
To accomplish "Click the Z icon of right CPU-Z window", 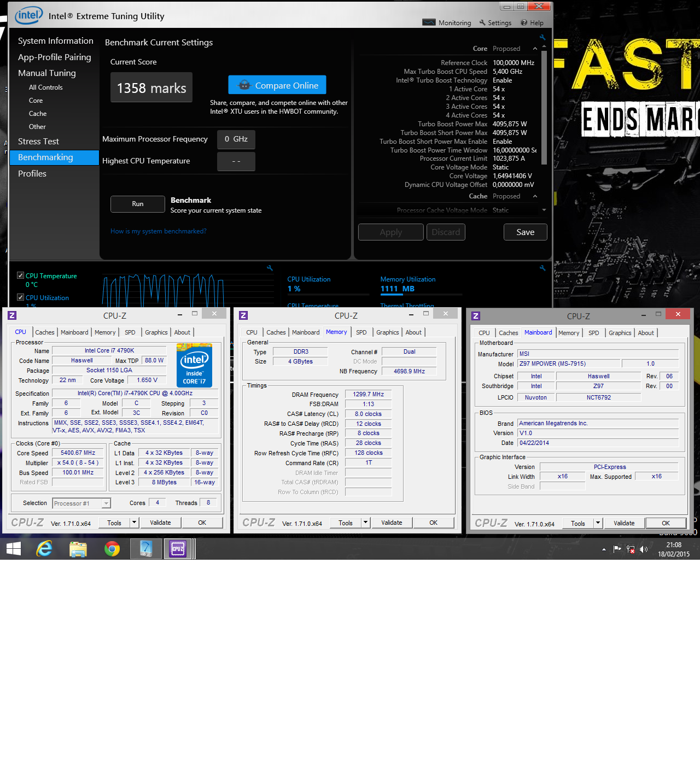I will tap(476, 316).
